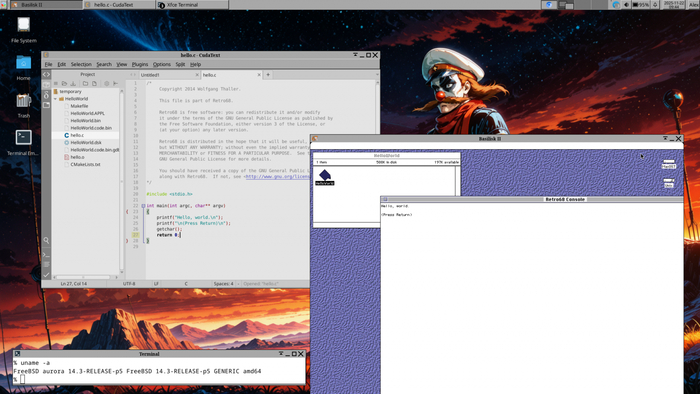
Task: Open the Plugins menu in CudaText
Action: click(x=140, y=64)
